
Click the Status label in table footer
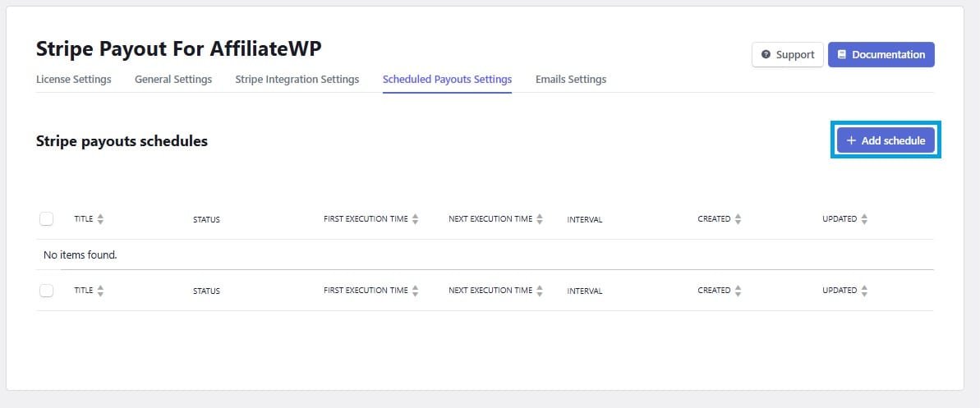point(206,291)
